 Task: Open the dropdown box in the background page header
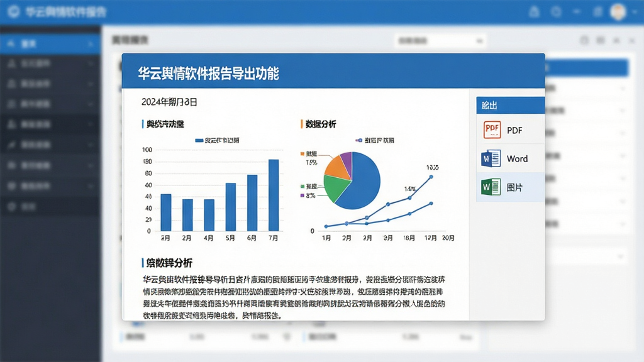tap(440, 41)
